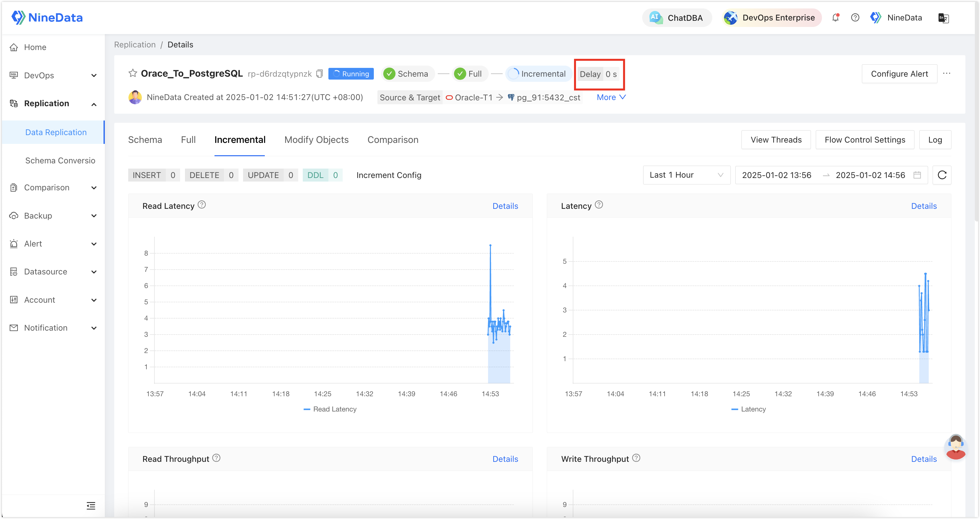Expand More task details
Image resolution: width=980 pixels, height=519 pixels.
[611, 97]
